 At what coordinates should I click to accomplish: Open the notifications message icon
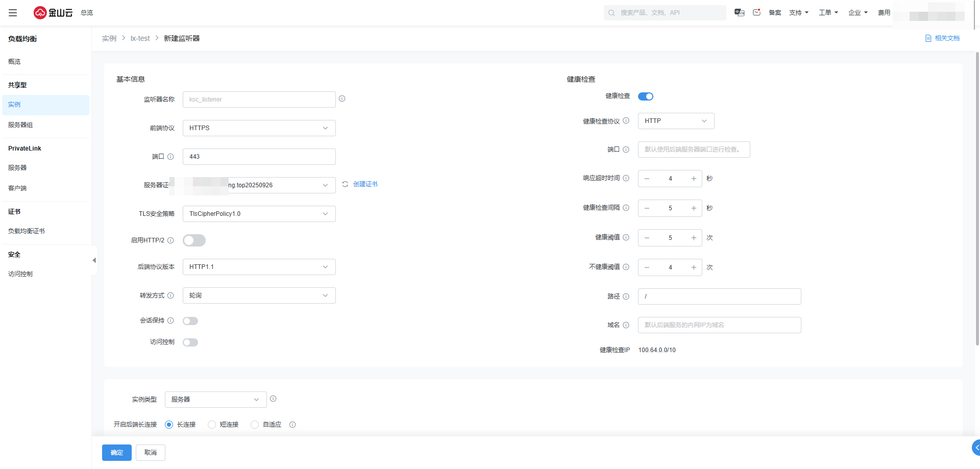pos(756,13)
